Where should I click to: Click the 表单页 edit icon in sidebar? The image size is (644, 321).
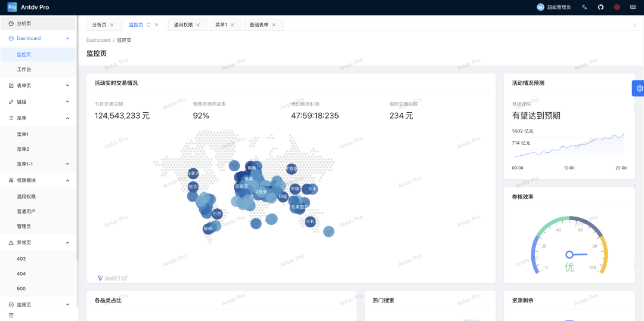coord(11,85)
